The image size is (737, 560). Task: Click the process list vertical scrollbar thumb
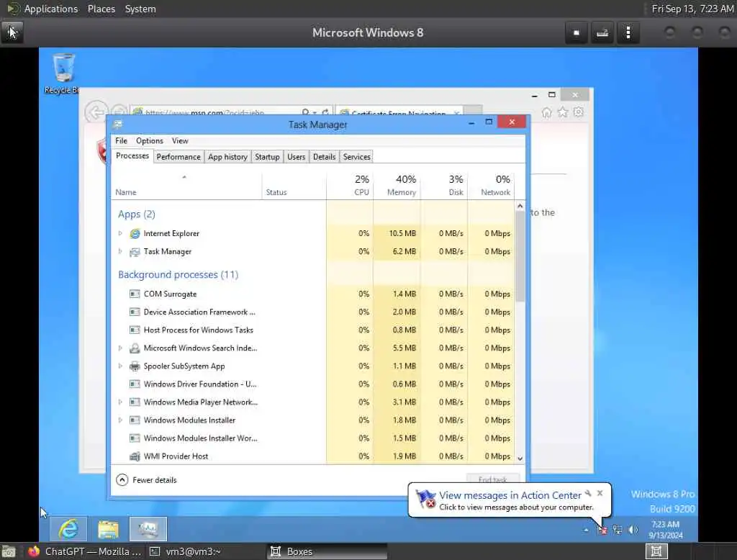[x=520, y=256]
